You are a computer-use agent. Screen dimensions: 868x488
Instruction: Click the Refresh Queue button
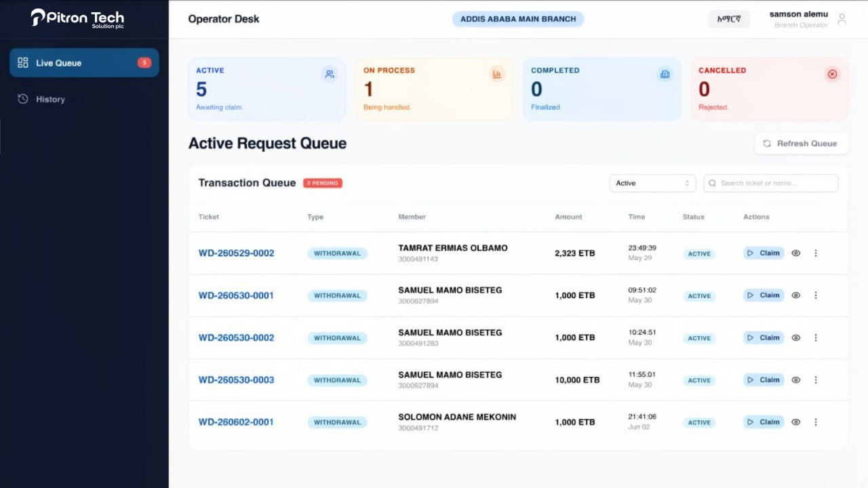click(801, 144)
